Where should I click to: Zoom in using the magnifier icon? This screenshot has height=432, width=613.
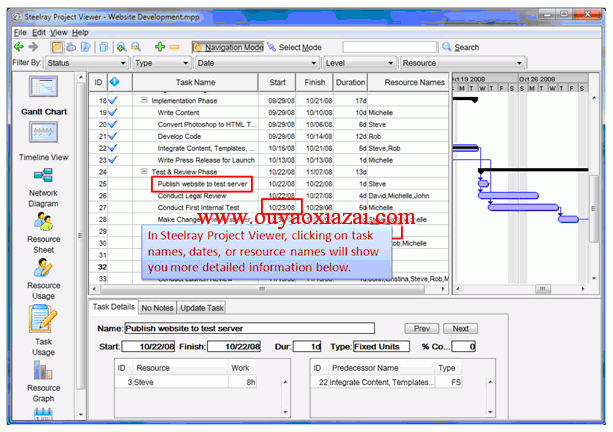coord(121,47)
